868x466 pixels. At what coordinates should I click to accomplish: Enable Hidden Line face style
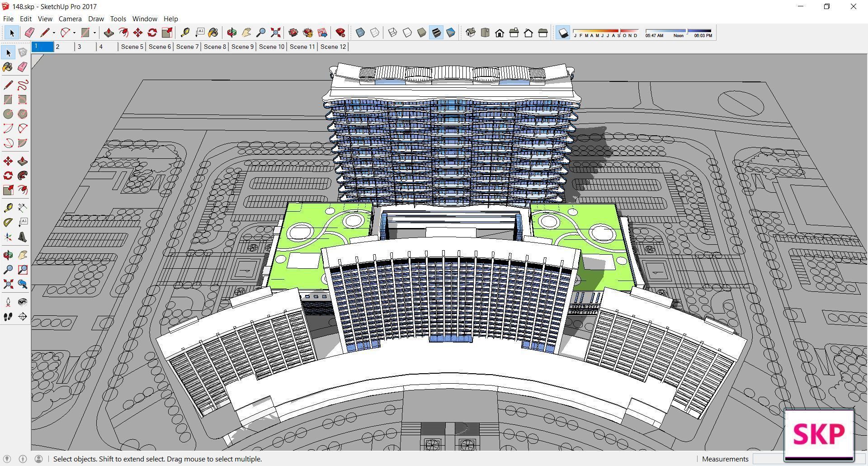407,33
